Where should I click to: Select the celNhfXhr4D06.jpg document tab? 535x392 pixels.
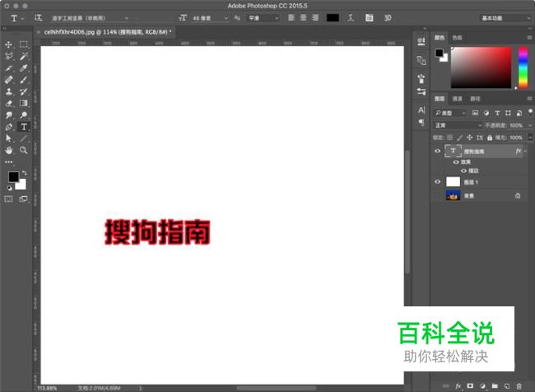[107, 32]
